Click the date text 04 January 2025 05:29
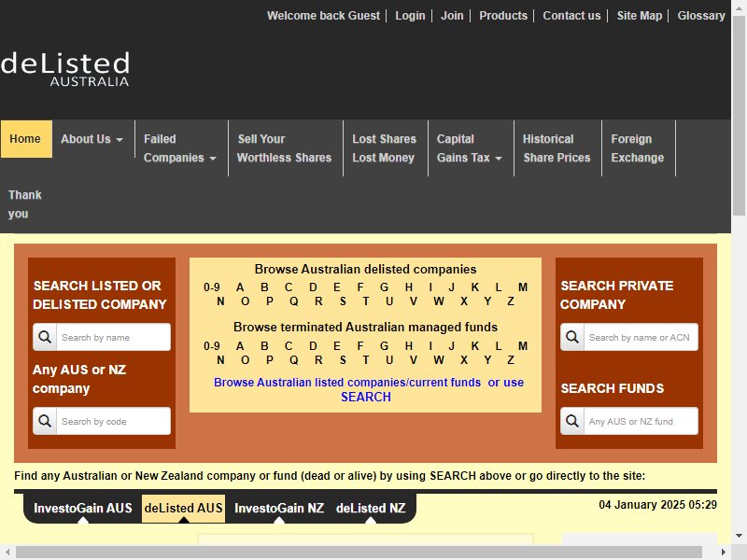Image resolution: width=747 pixels, height=560 pixels. click(x=658, y=505)
